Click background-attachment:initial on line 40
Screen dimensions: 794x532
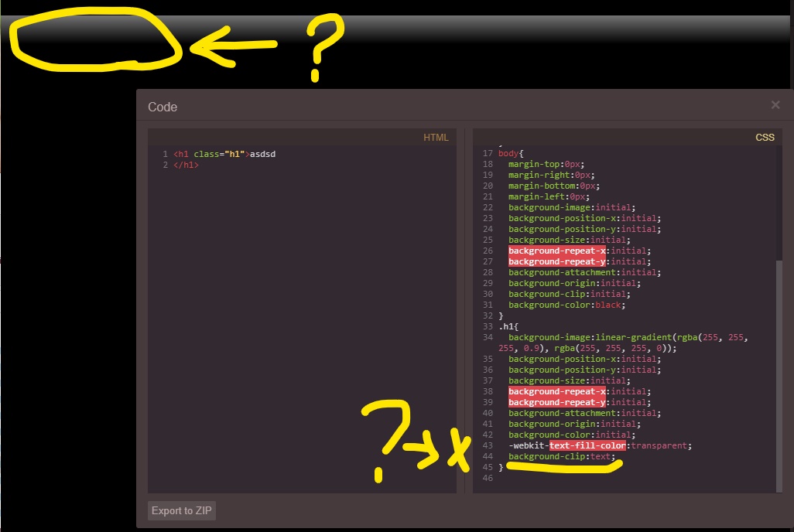tap(584, 413)
